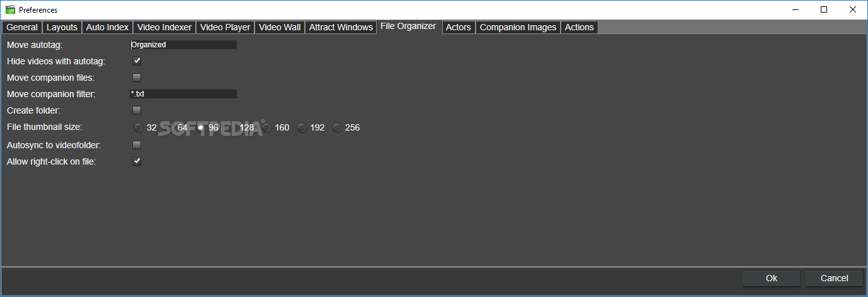Confirm preferences with Ok button
The image size is (868, 297).
(x=772, y=278)
